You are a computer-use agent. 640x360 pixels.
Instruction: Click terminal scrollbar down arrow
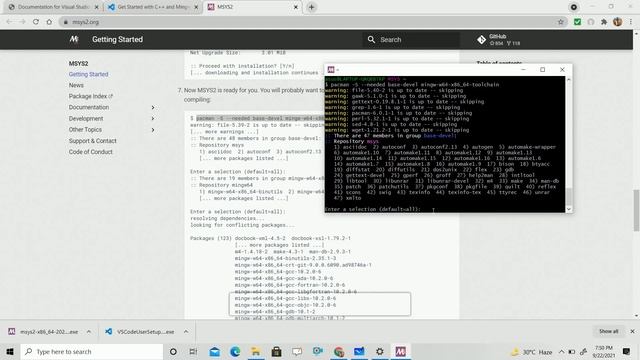click(x=569, y=209)
